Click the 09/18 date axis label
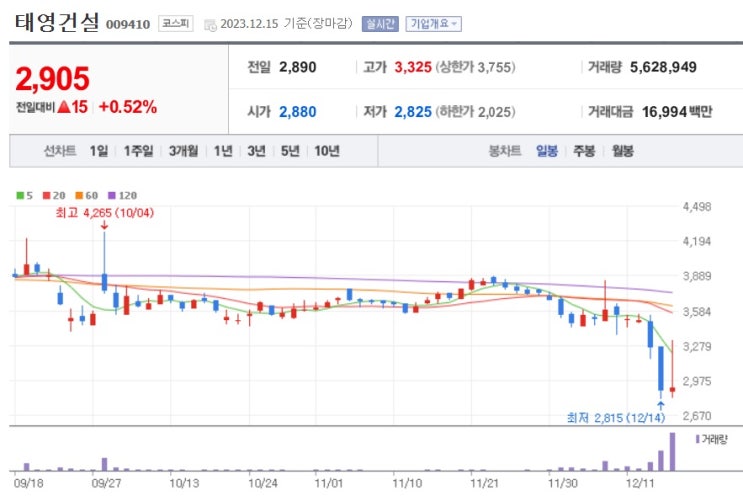 (28, 483)
